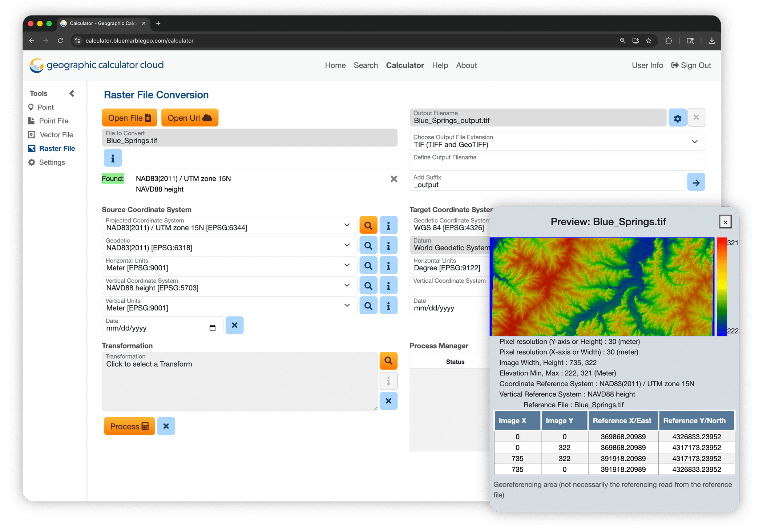
Task: Search for a projected coordinate system
Action: click(368, 225)
